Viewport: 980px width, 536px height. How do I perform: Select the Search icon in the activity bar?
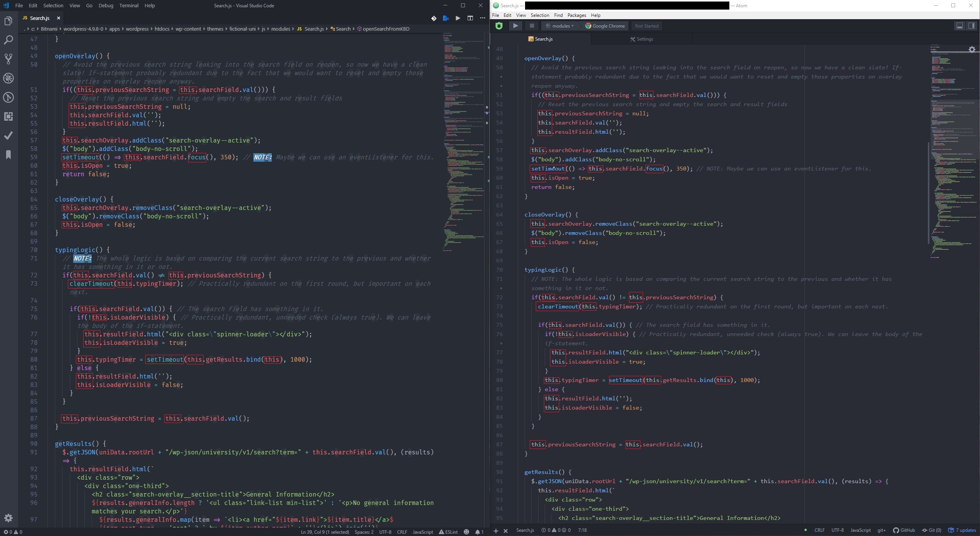coord(8,39)
